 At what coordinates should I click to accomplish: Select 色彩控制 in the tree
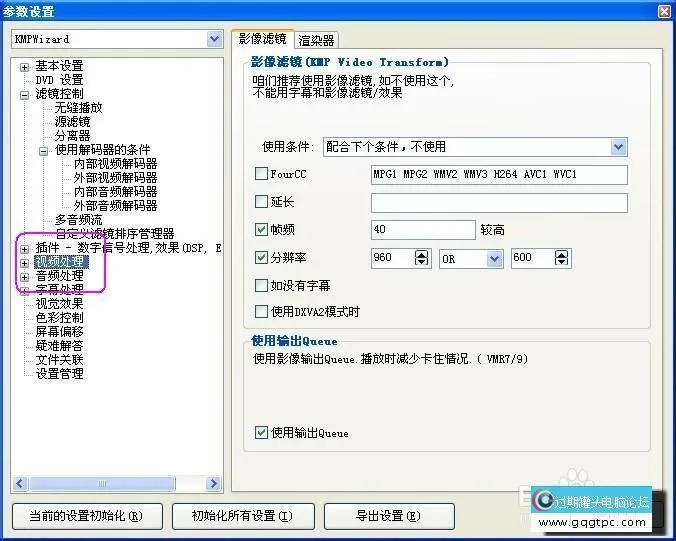tap(59, 318)
